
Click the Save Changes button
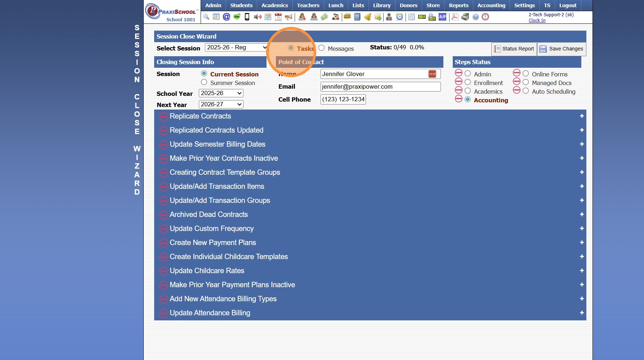[x=562, y=49]
